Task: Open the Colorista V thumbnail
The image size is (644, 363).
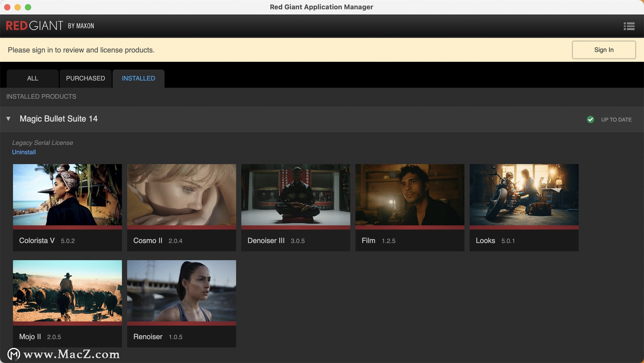Action: point(67,195)
